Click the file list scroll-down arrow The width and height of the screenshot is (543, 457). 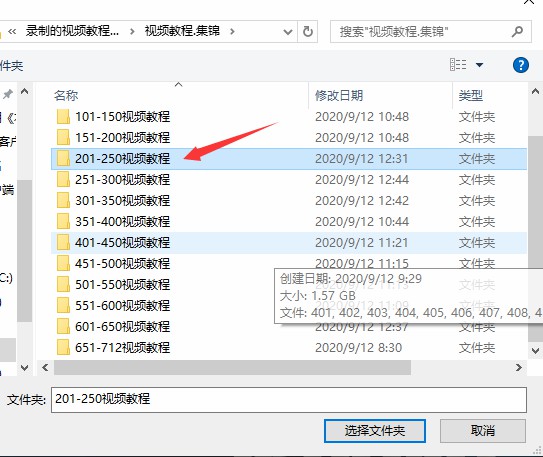point(535,350)
